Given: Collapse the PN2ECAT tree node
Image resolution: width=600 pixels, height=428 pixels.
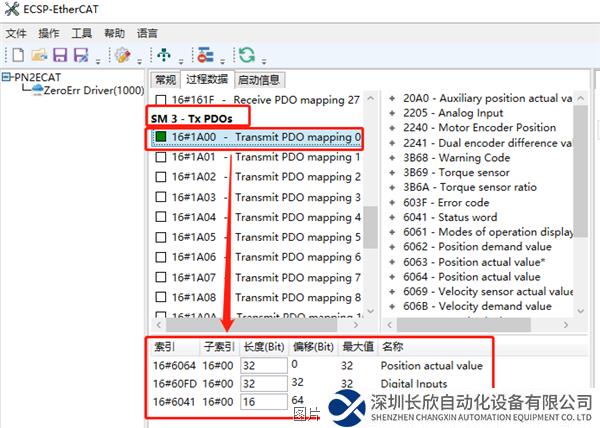Looking at the screenshot, I should [7, 77].
